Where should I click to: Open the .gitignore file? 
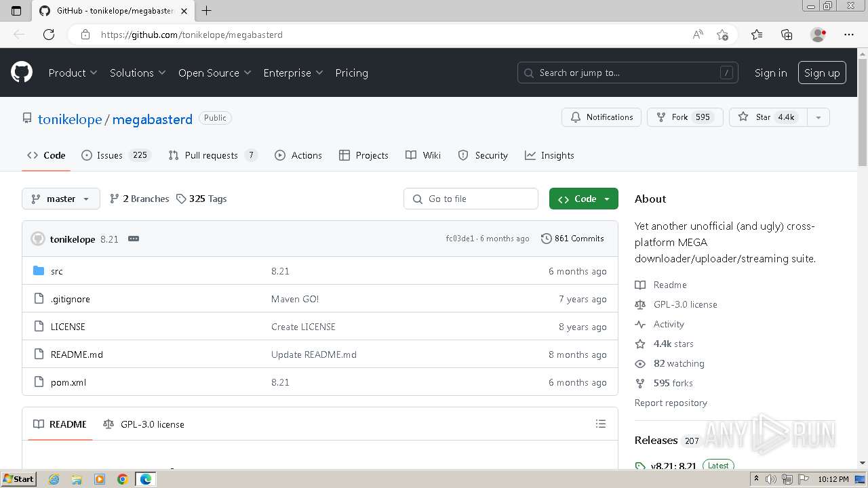pos(71,299)
